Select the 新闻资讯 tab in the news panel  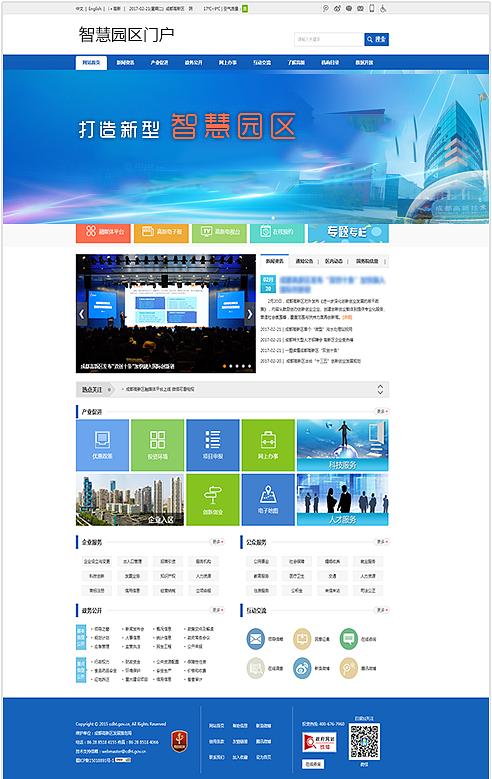click(274, 261)
